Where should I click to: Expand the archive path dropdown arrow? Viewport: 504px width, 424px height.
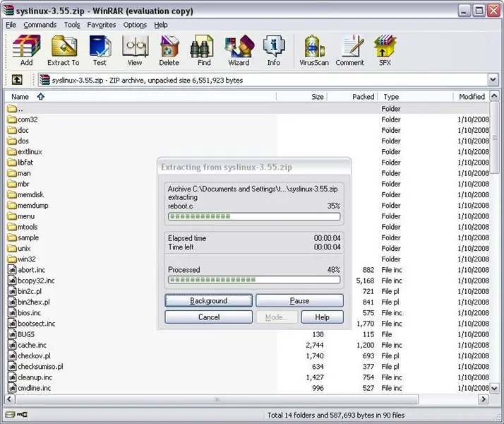493,79
